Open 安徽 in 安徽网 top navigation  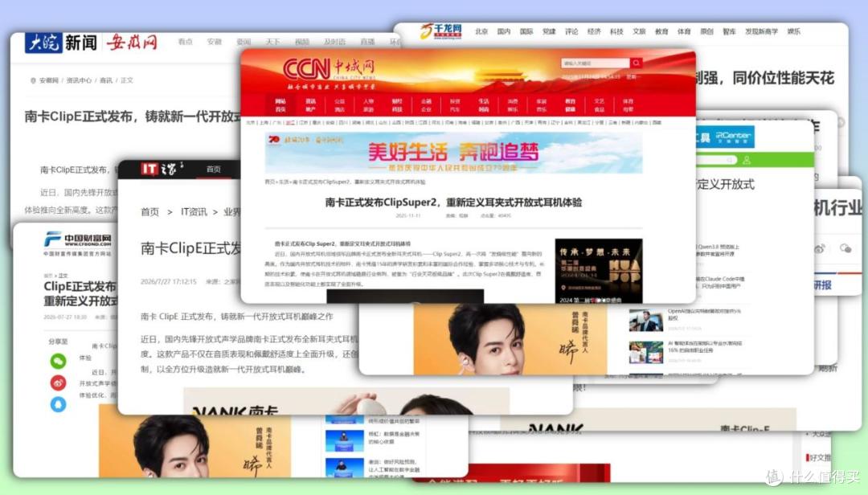pos(215,42)
